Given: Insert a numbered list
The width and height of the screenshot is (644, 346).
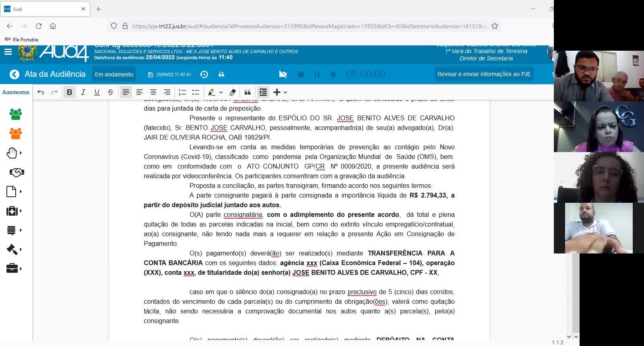Looking at the screenshot, I should (x=182, y=92).
